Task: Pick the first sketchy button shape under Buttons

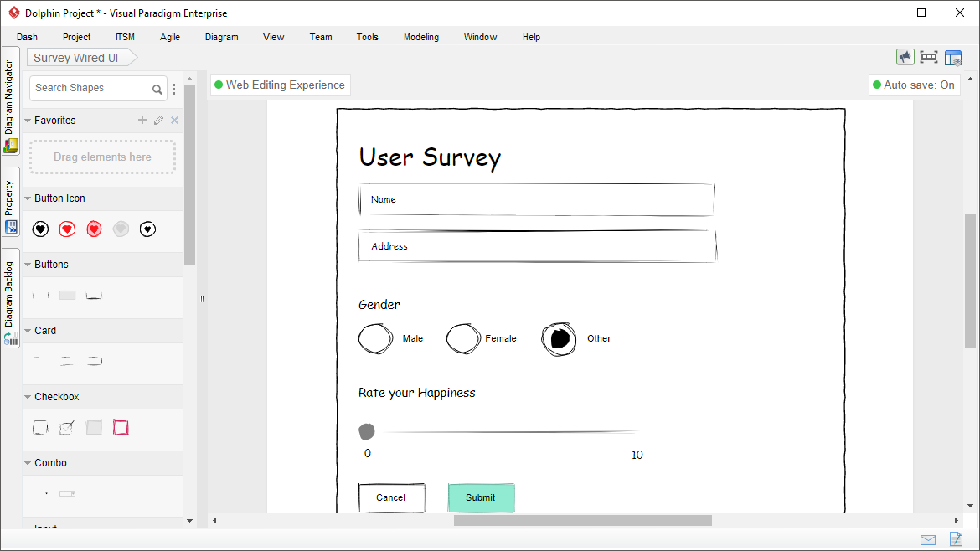Action: point(41,295)
